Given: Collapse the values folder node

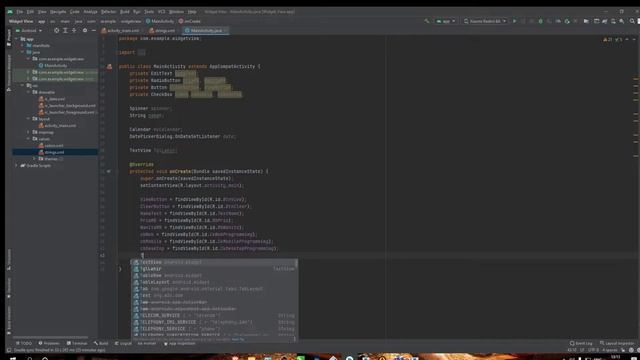Looking at the screenshot, I should point(29,139).
